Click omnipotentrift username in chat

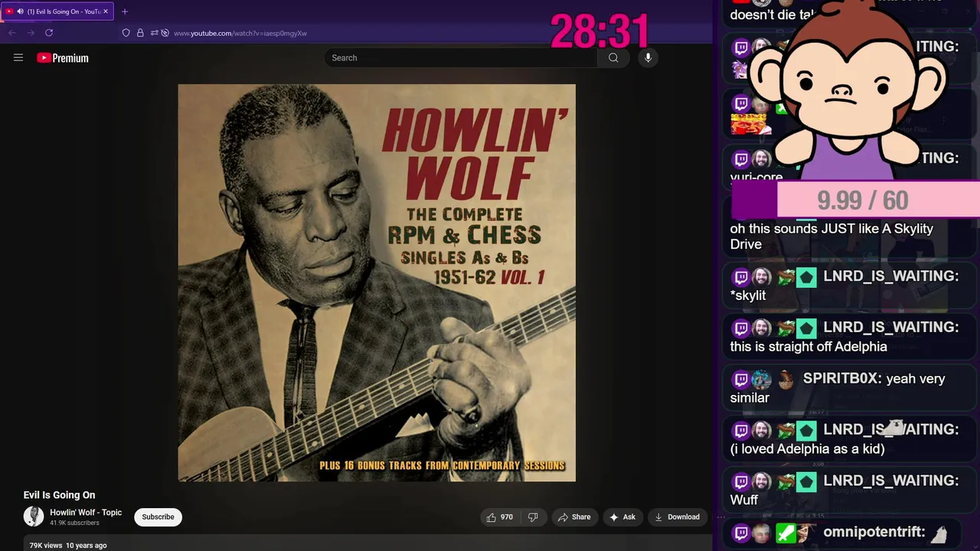(x=874, y=532)
